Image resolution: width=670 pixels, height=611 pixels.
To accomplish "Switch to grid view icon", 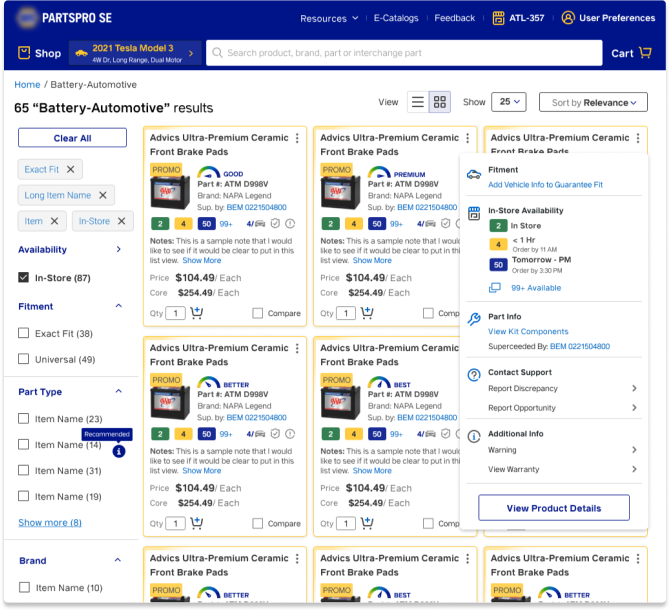I will click(440, 102).
